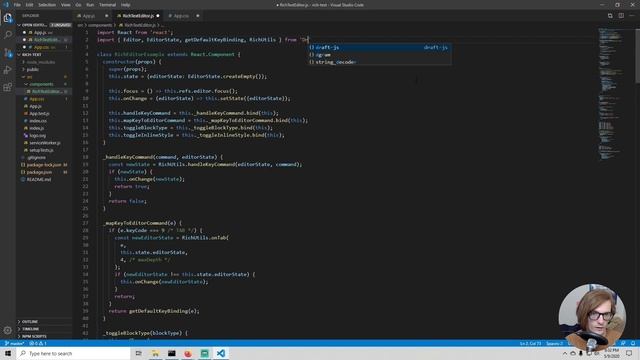Viewport: 640px width, 360px height.
Task: Open the Source Control view
Action: pyautogui.click(x=8, y=53)
